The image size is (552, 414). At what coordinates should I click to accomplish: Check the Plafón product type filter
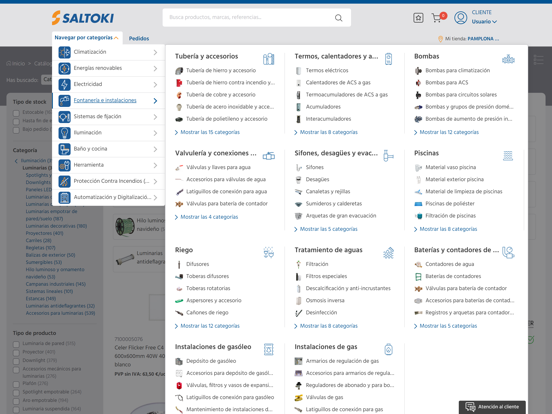click(16, 384)
